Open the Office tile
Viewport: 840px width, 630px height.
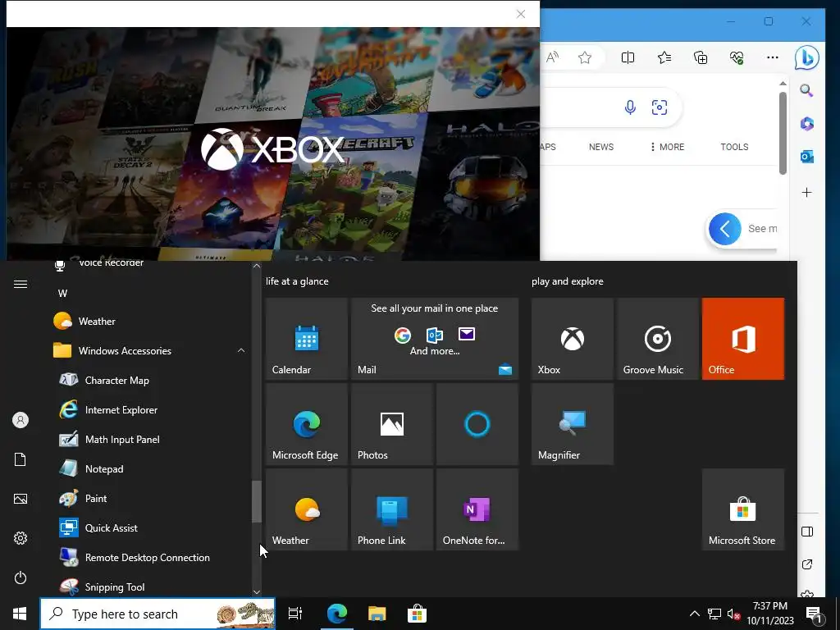(743, 339)
